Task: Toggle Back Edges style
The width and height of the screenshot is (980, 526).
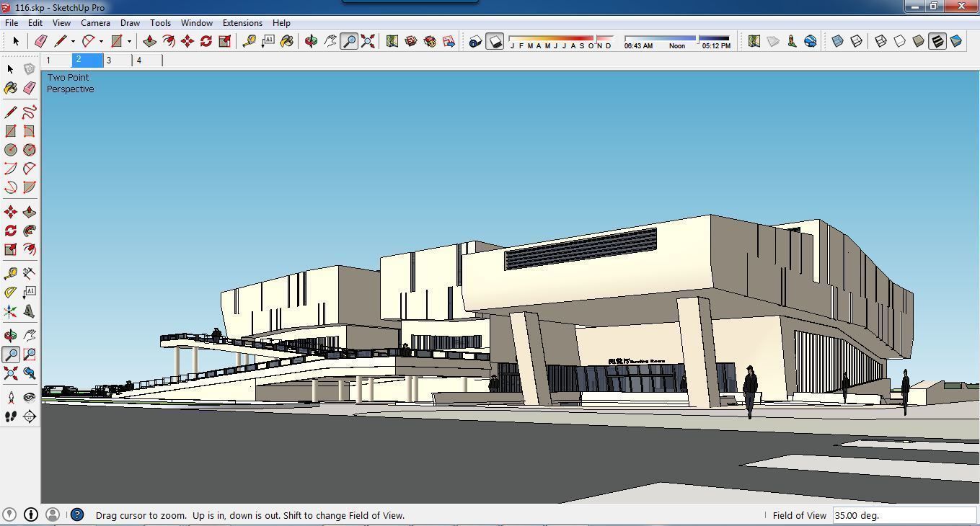Action: (857, 41)
